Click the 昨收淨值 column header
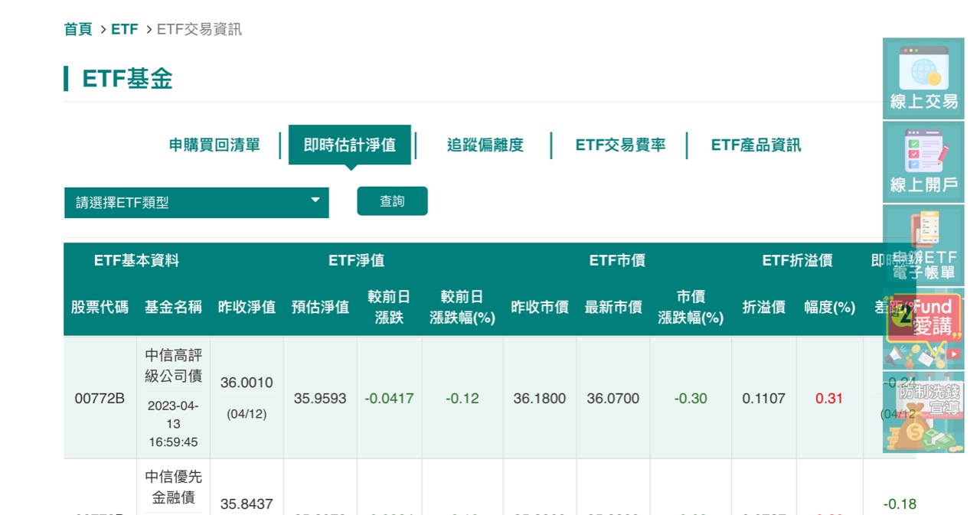The image size is (980, 515). click(246, 306)
